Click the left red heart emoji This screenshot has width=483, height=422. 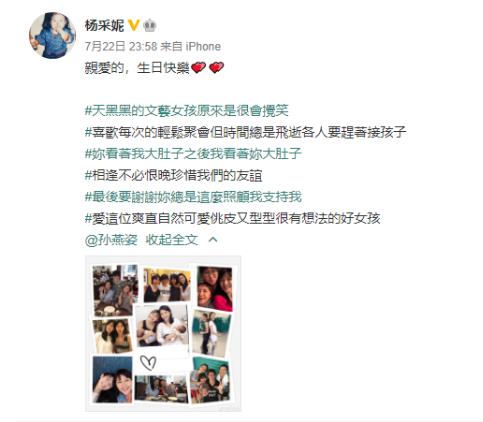[198, 68]
